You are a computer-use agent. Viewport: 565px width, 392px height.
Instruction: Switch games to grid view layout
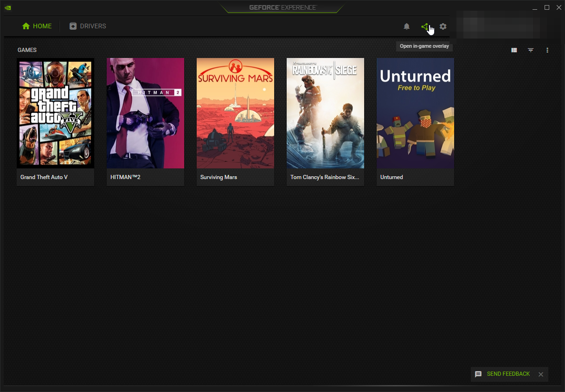click(x=514, y=50)
